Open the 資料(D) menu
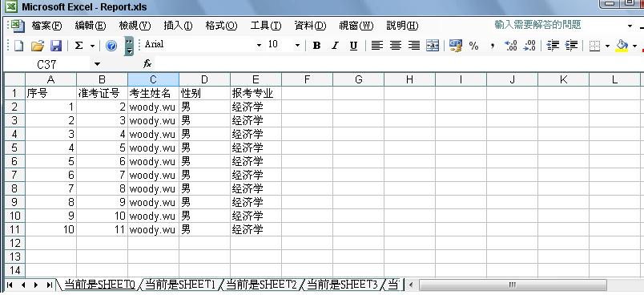Screen dimensions: 644x295 (310, 26)
